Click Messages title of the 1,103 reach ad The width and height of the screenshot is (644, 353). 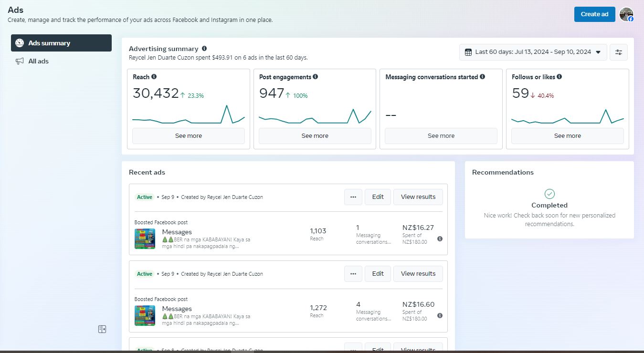[177, 232]
